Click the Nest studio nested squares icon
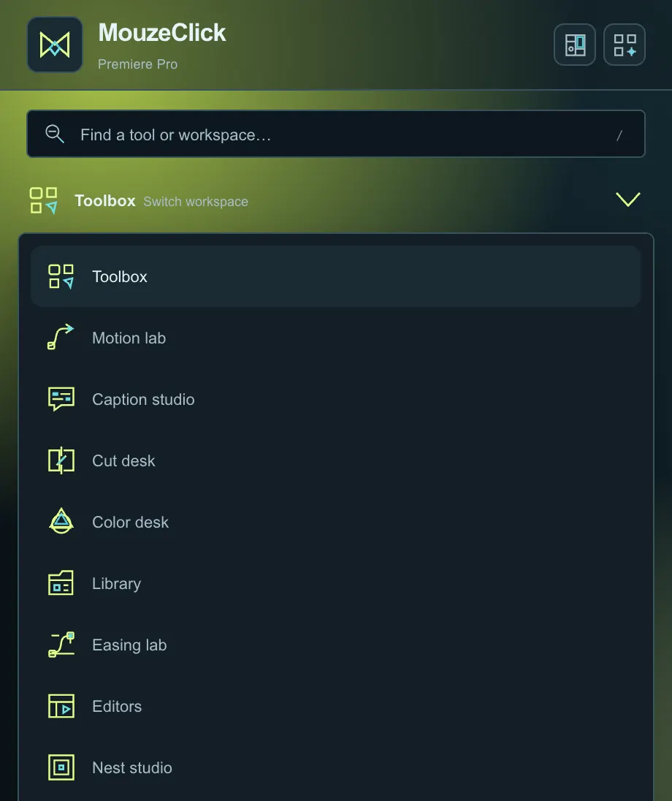The image size is (672, 801). click(x=61, y=767)
